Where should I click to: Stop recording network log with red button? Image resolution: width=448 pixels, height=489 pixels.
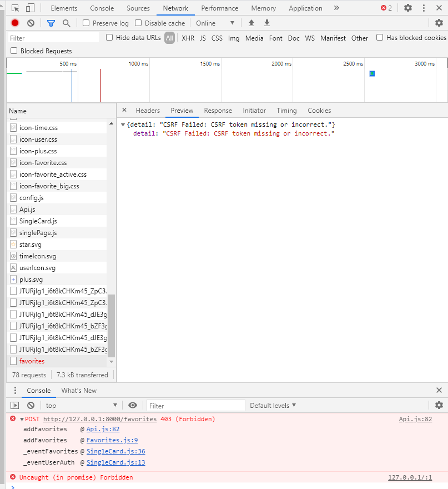point(15,23)
